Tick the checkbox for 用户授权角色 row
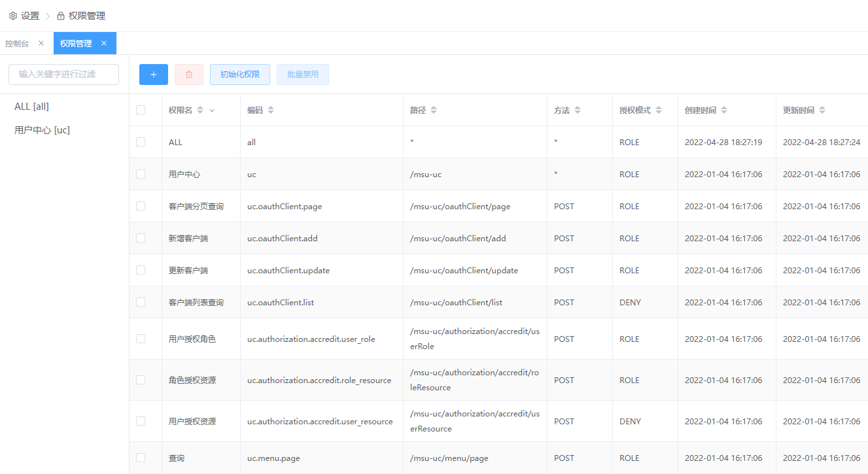This screenshot has width=868, height=474. [x=141, y=339]
